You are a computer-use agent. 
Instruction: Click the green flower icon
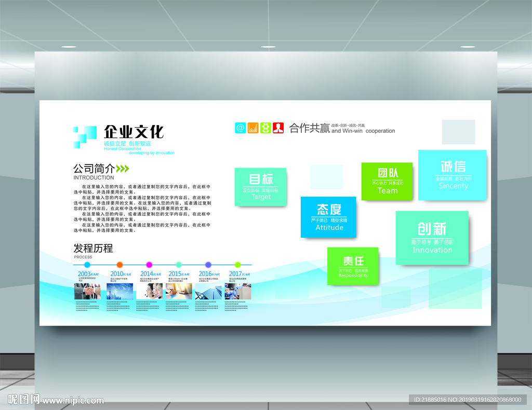coord(265,128)
